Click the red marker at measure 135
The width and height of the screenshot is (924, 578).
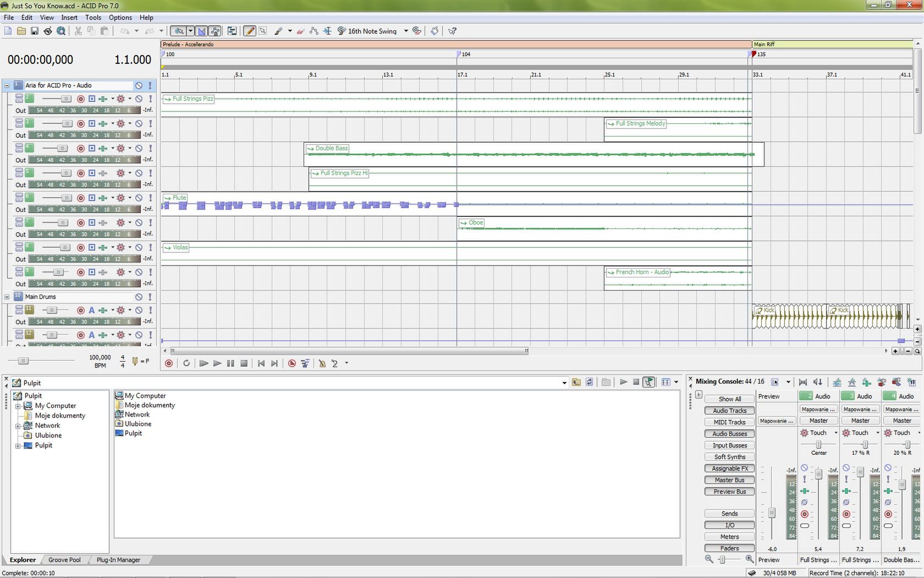point(753,54)
